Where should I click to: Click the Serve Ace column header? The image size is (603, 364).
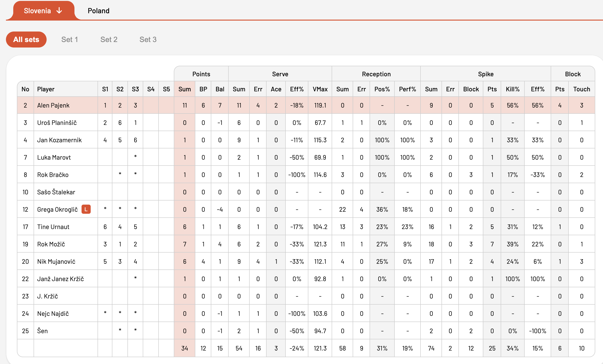tap(276, 89)
